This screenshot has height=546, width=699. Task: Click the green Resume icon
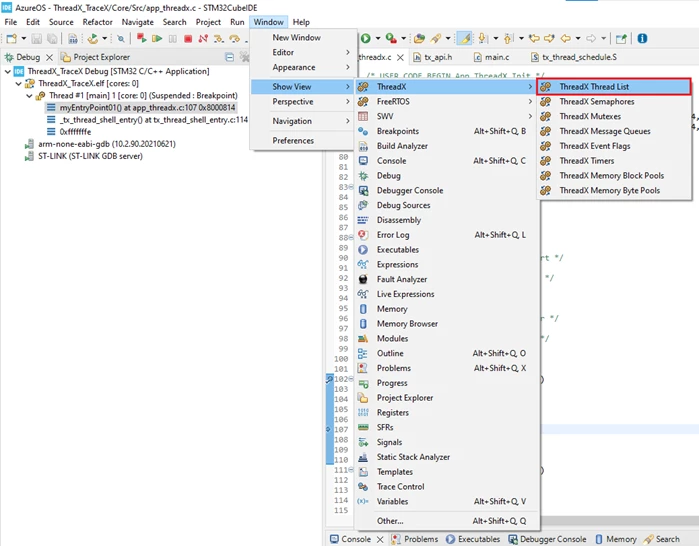[x=157, y=39]
